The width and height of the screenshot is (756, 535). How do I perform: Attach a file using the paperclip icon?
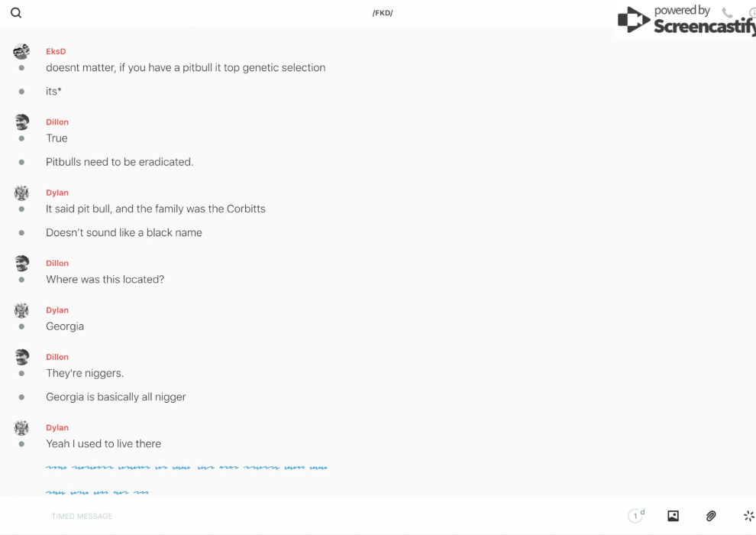point(711,516)
